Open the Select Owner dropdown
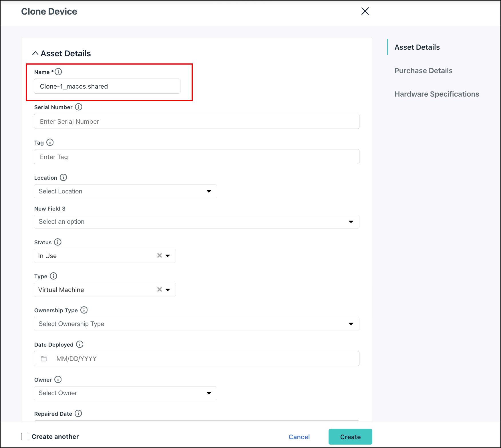Screen dimensions: 501x448 point(208,393)
